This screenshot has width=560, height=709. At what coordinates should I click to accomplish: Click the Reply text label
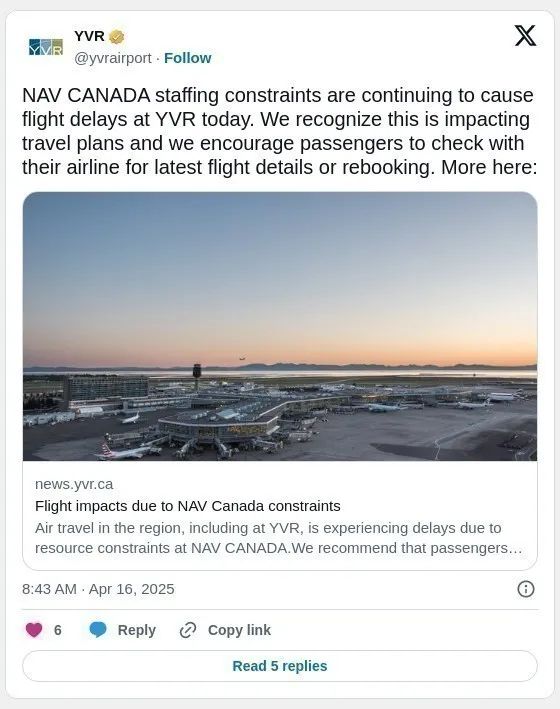coord(137,630)
